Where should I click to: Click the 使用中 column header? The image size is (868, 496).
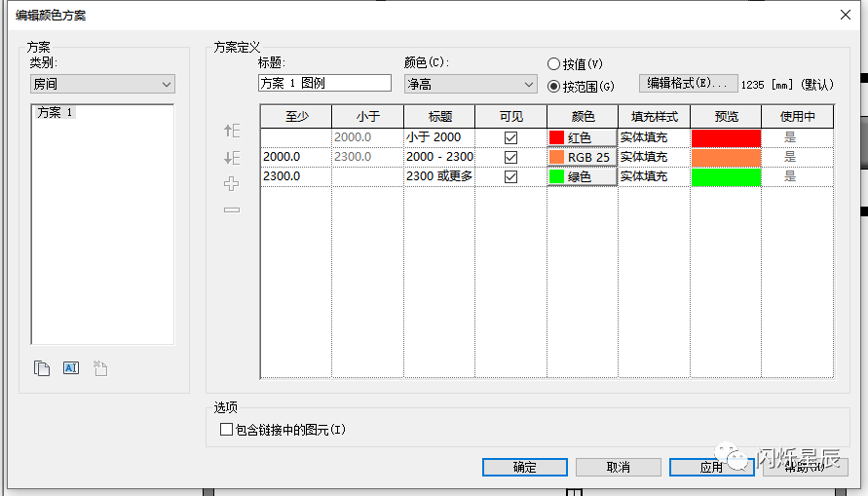click(x=798, y=116)
